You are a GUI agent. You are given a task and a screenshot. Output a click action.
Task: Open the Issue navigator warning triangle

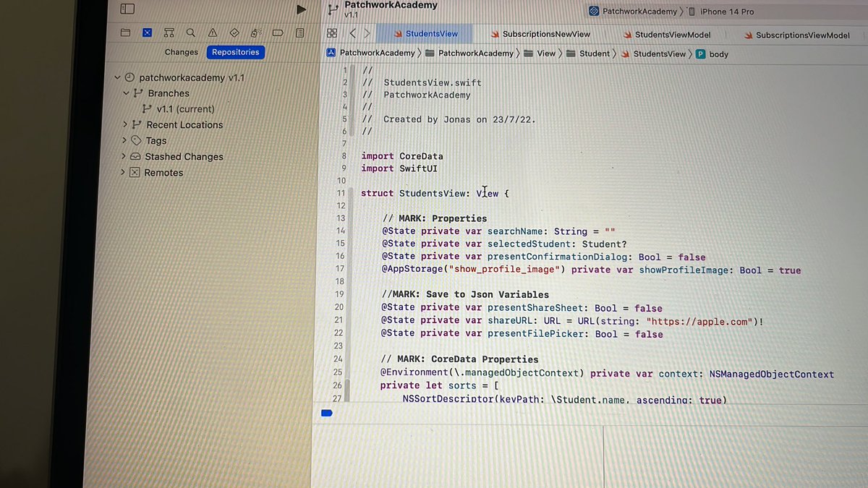(x=212, y=33)
